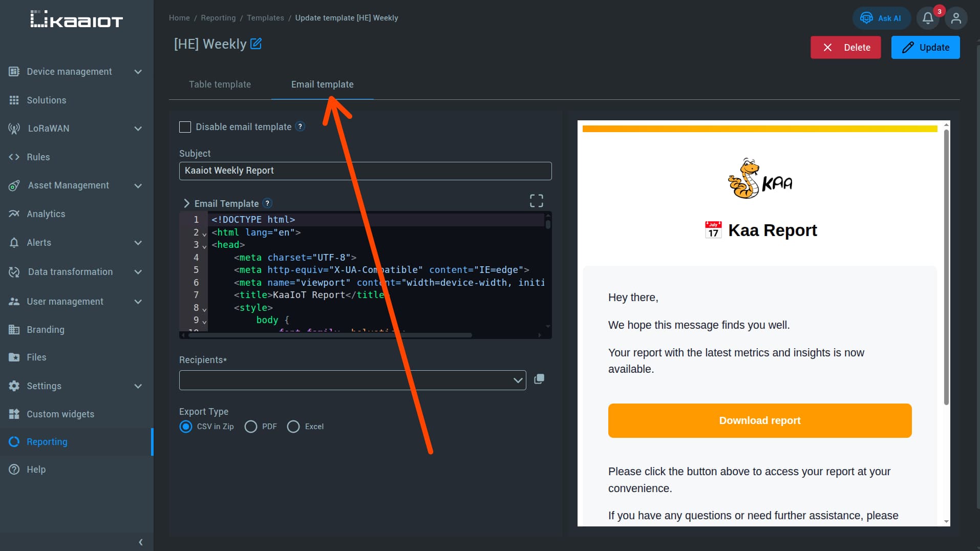
Task: Select CSV in Zip export type
Action: coord(186,427)
